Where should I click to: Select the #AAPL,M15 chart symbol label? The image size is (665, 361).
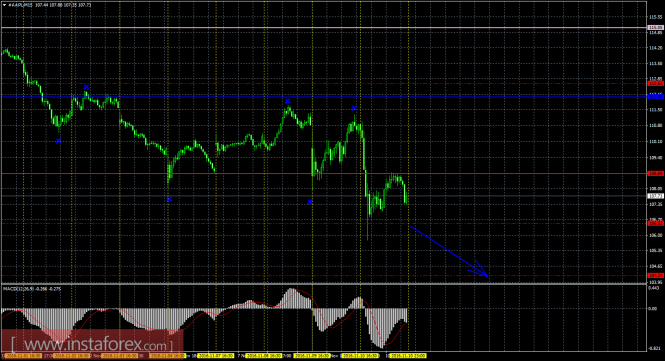[x=21, y=5]
